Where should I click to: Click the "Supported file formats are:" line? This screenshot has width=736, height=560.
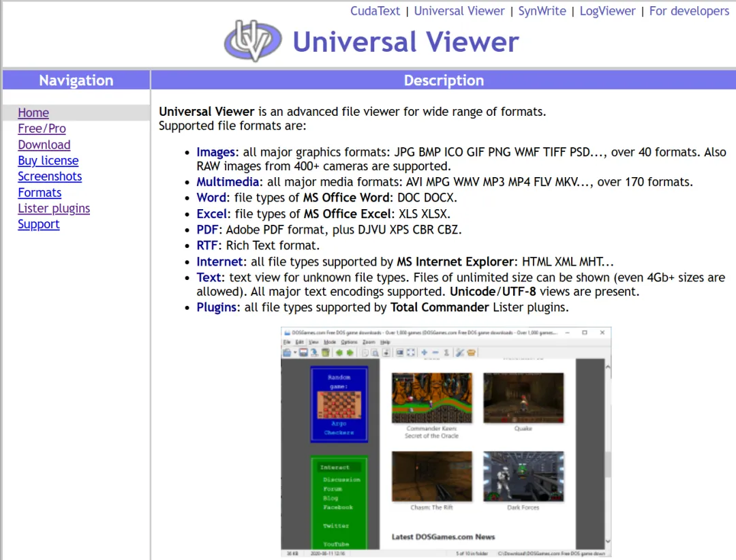[x=232, y=126]
